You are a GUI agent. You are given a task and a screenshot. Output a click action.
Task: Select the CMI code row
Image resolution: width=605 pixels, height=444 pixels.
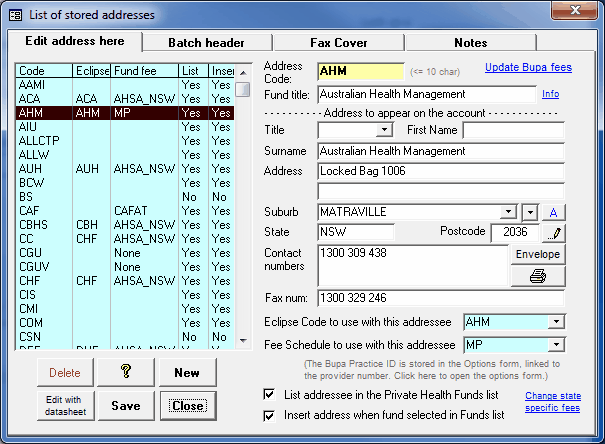(x=125, y=309)
